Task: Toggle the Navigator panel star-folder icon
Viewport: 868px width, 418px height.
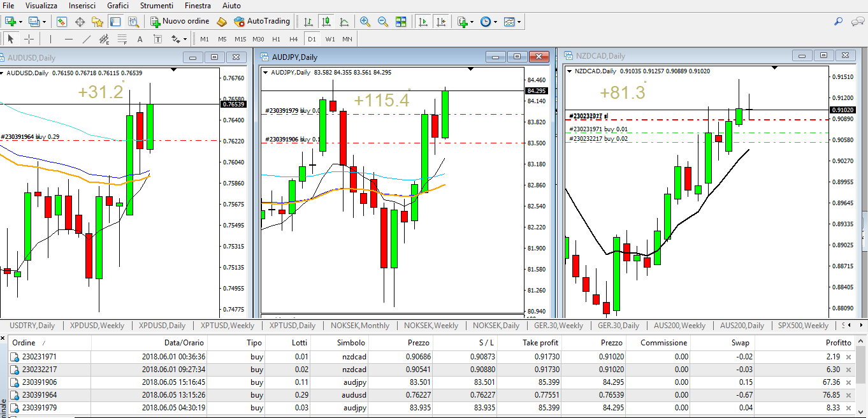Action: (98, 22)
